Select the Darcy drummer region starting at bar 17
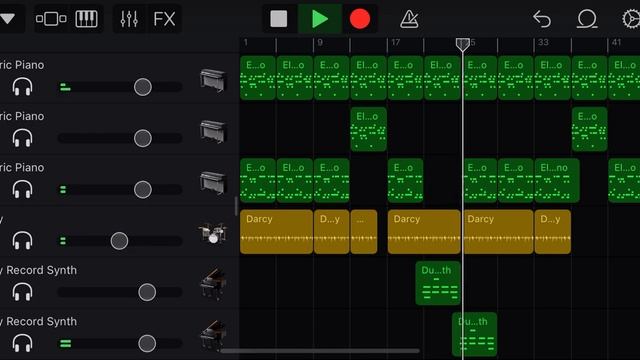The width and height of the screenshot is (640, 360). click(424, 232)
